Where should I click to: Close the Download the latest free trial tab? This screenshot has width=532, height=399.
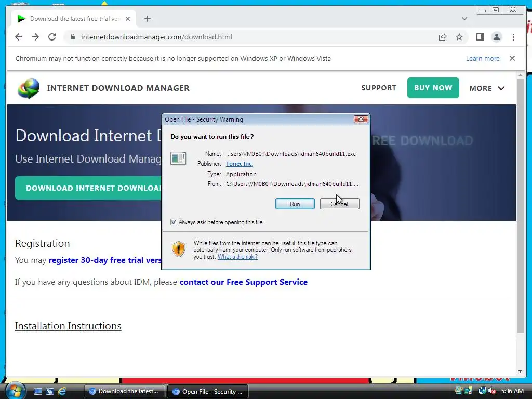coord(128,19)
